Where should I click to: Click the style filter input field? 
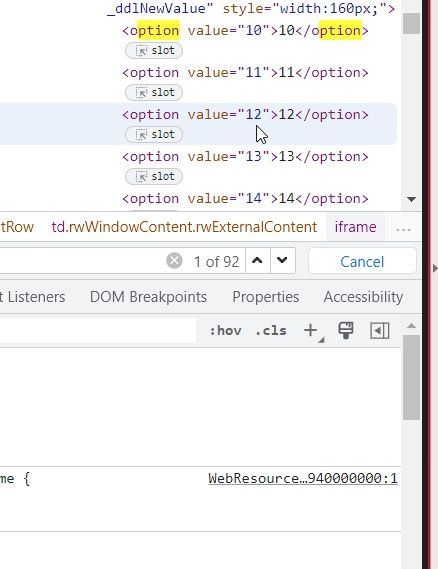point(98,331)
